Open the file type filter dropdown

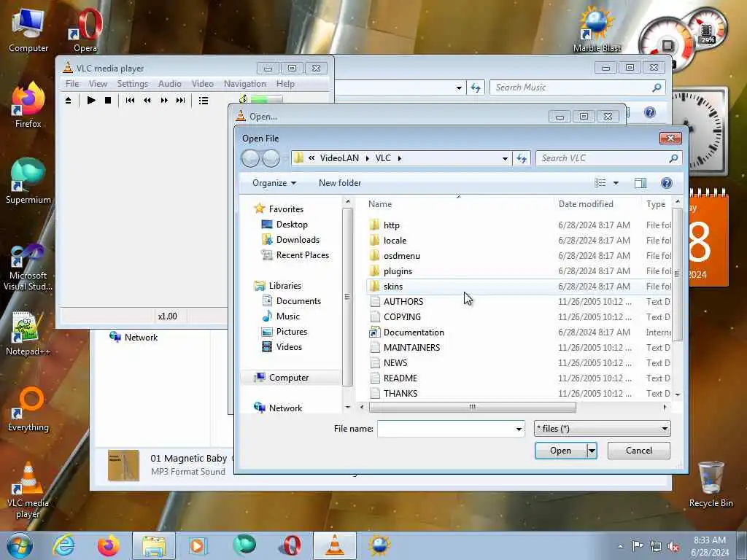click(602, 429)
